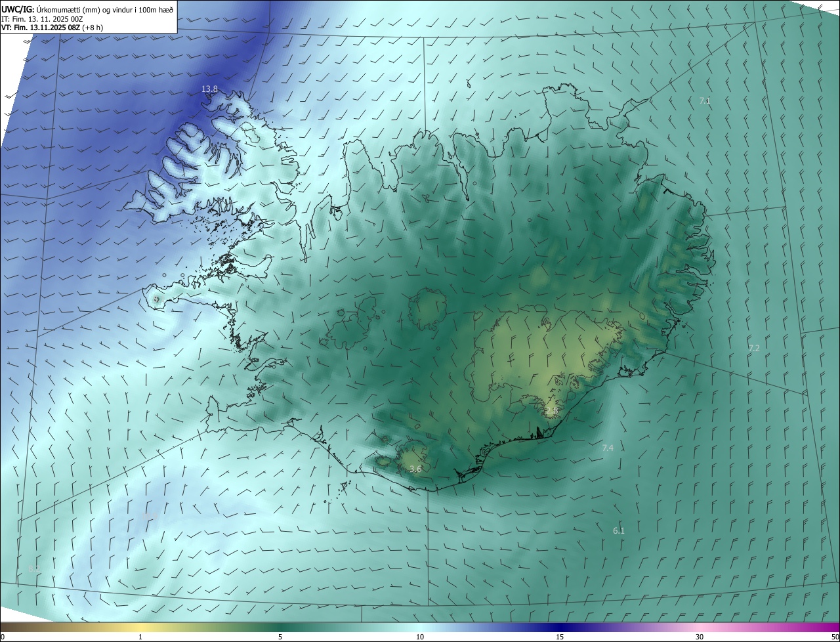The width and height of the screenshot is (840, 642).
Task: Click the 15 tick on the color scale
Action: 560,637
